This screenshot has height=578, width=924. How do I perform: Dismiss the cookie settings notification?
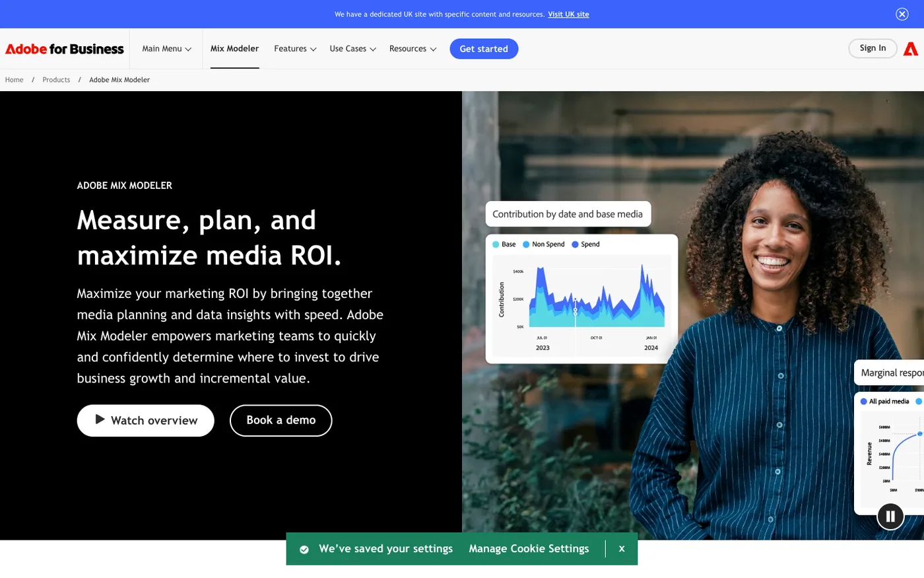pos(621,549)
